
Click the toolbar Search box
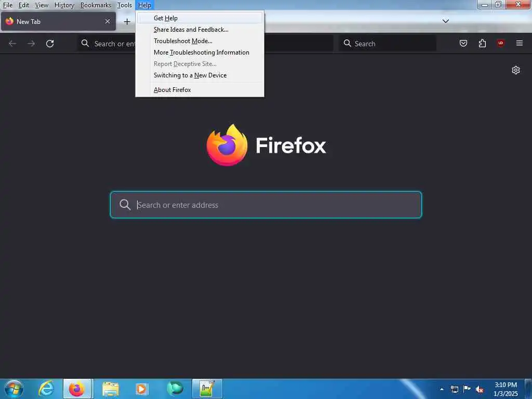tap(388, 44)
